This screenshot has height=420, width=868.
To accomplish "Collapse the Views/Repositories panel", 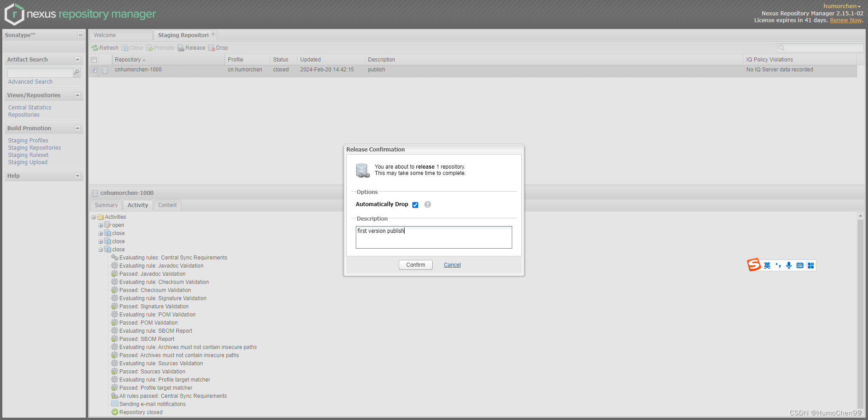I will point(77,95).
